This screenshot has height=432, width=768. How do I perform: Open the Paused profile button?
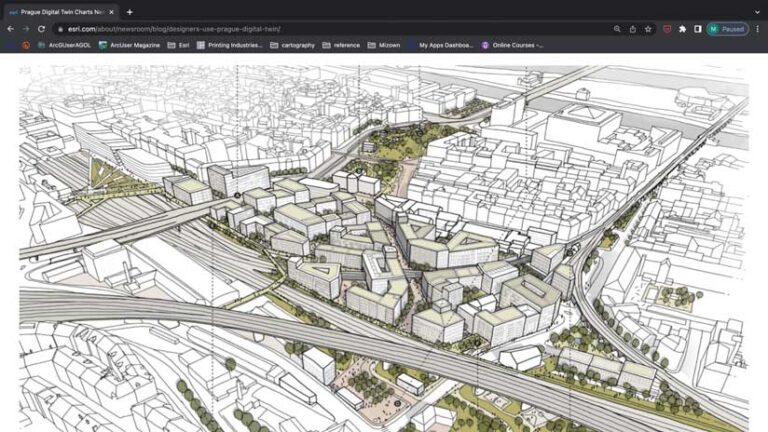click(x=727, y=29)
